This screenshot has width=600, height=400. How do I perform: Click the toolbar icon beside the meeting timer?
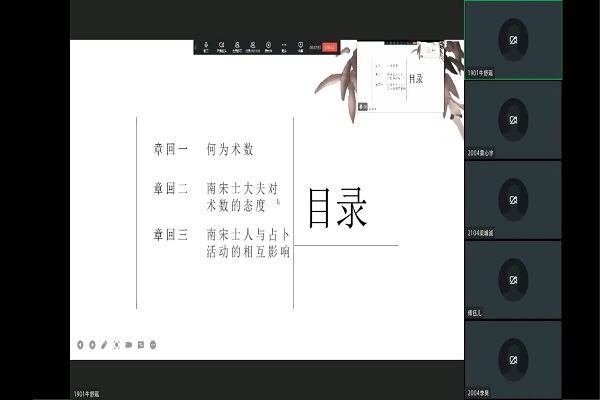tap(299, 46)
